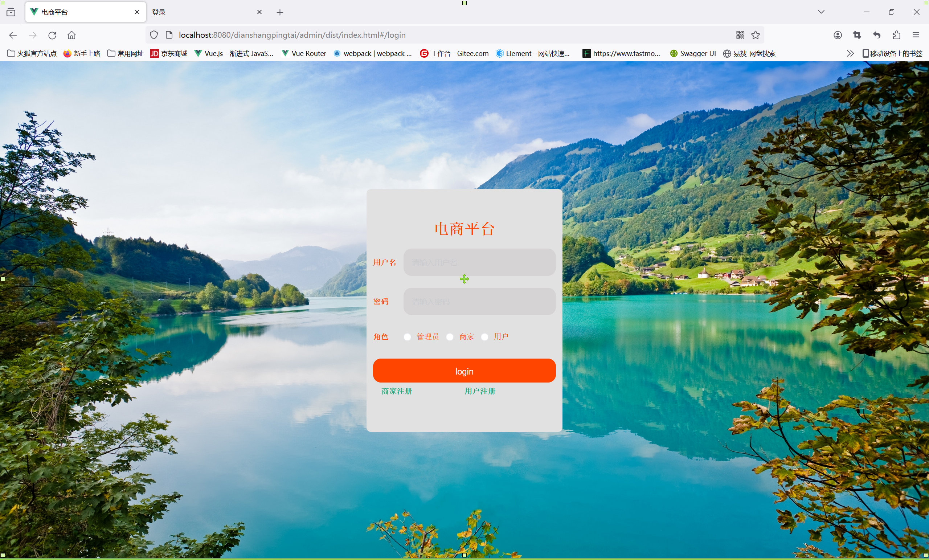Close the 电商平台 tab
Image resolution: width=929 pixels, height=560 pixels.
click(x=137, y=12)
